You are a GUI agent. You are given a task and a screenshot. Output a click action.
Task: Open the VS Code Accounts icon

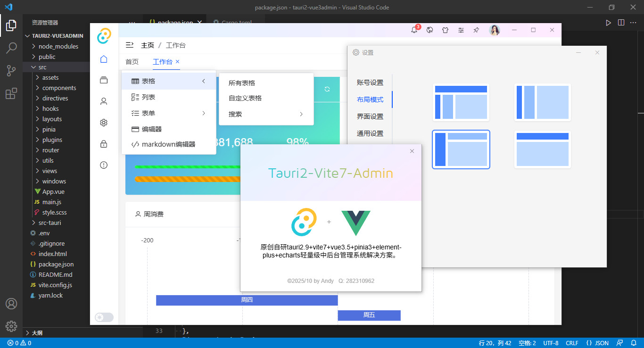11,304
